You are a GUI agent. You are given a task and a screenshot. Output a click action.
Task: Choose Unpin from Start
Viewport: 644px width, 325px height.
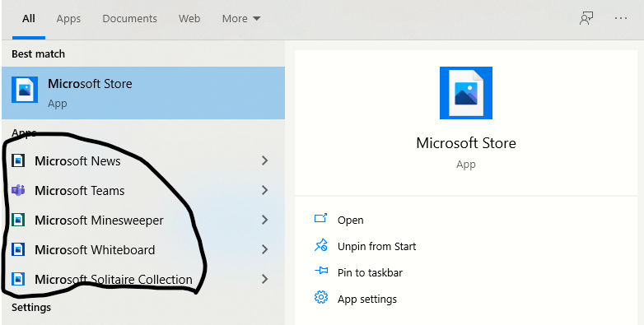(x=376, y=247)
